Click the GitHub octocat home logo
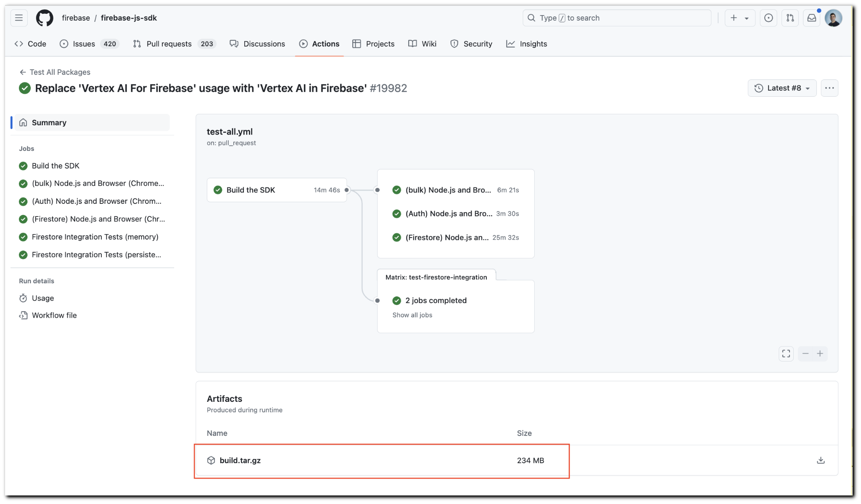The height and width of the screenshot is (504, 861). [45, 18]
